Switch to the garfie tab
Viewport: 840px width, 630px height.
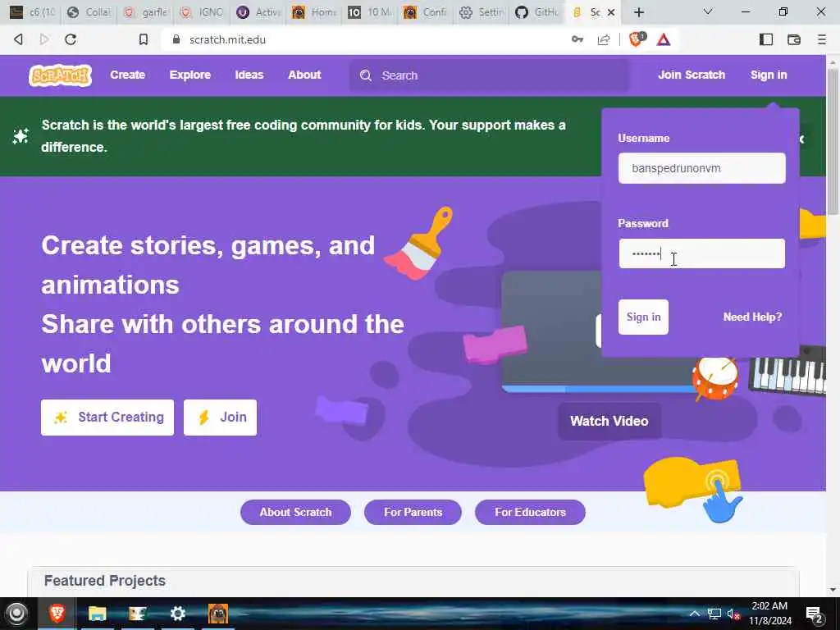tap(146, 11)
